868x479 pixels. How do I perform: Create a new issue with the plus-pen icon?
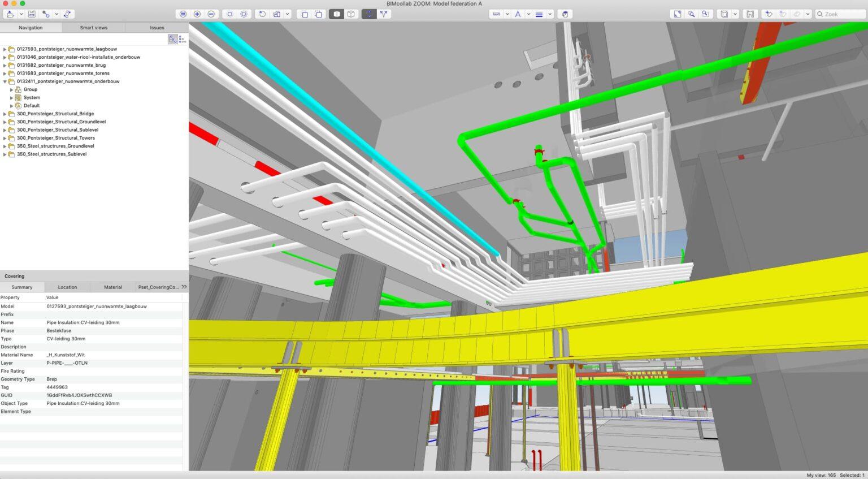[x=769, y=14]
